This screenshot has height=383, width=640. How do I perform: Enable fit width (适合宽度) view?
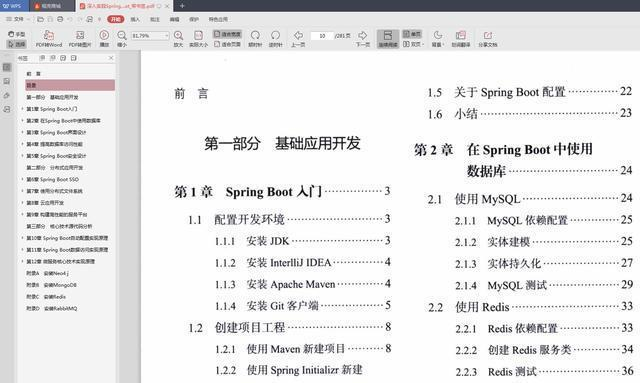pyautogui.click(x=227, y=34)
